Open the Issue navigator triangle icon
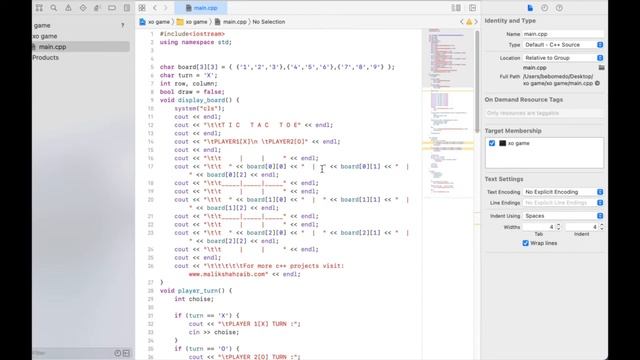This screenshot has height=360, width=640. 68,8
